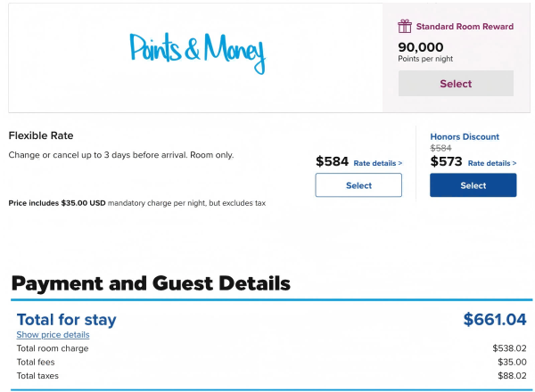Click the crossed-out $584 price

click(440, 148)
